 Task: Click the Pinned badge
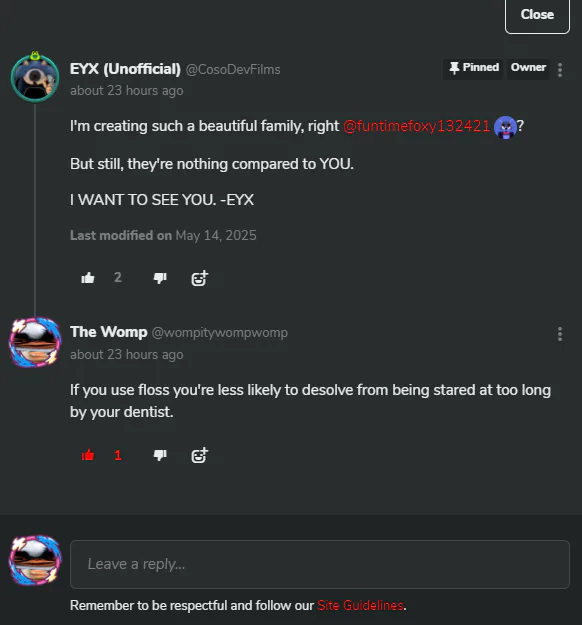pos(473,68)
